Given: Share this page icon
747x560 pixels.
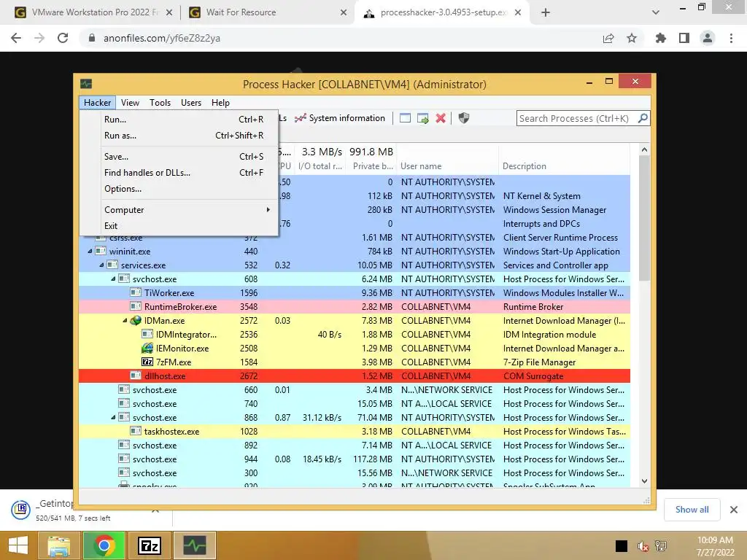Looking at the screenshot, I should point(608,38).
